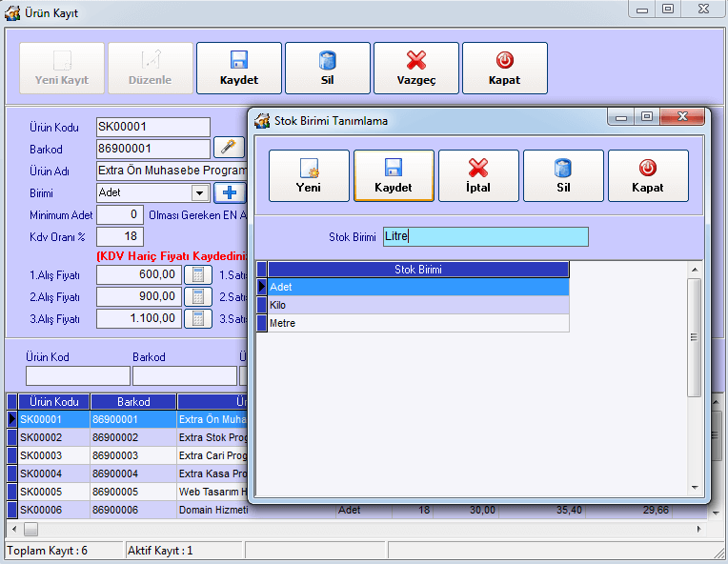The width and height of the screenshot is (728, 564).
Task: Click İptal in Stok Birimi dialog
Action: 478,175
